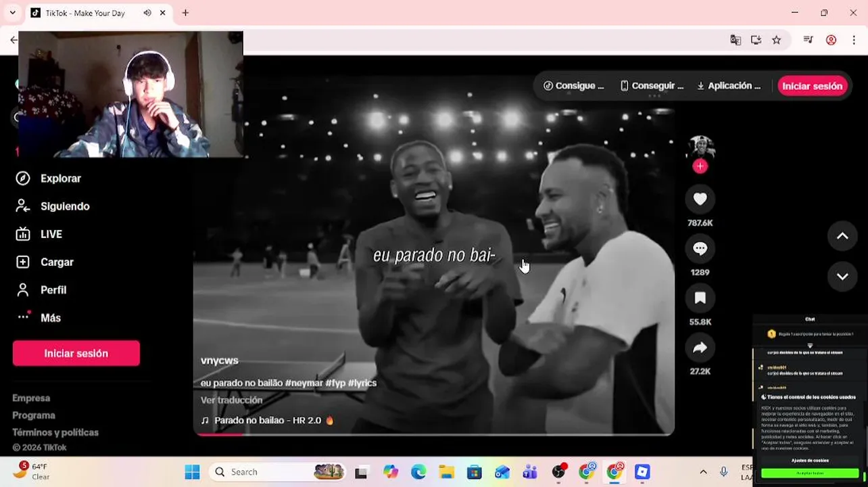
Task: Open Microsoft Teams from the taskbar
Action: tap(529, 472)
